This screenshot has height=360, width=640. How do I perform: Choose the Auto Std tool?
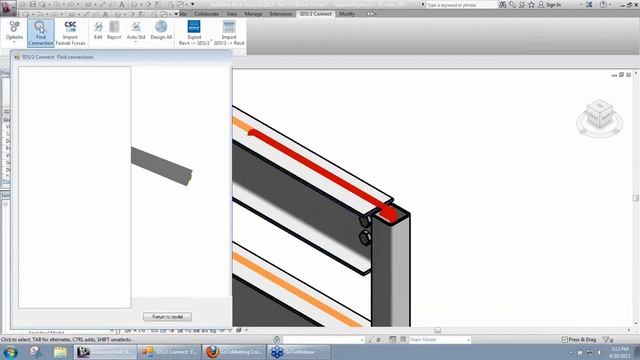click(x=136, y=30)
